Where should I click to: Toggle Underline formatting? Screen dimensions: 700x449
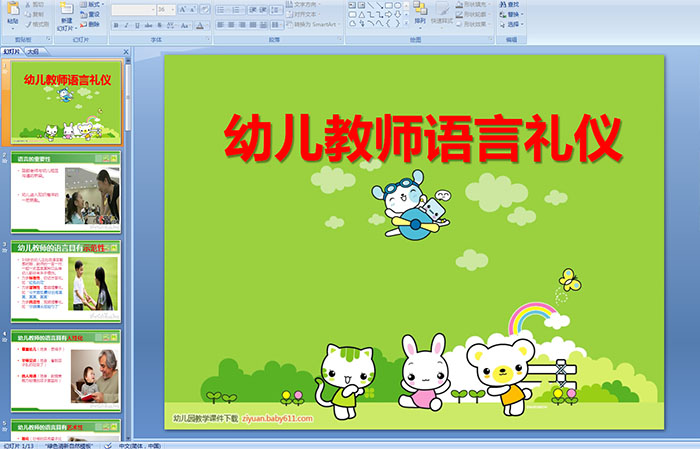(x=137, y=25)
